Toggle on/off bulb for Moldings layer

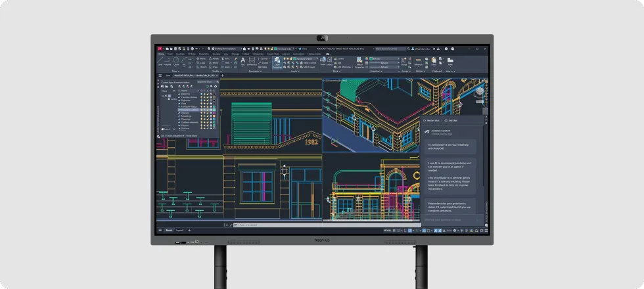pos(201,116)
